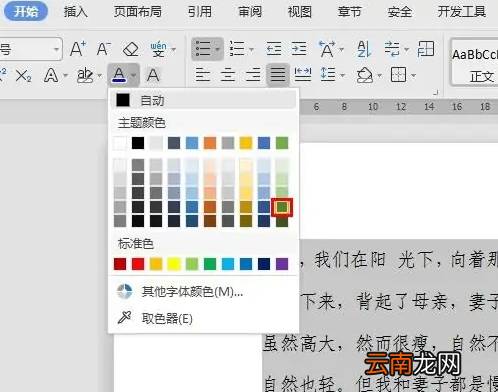Select 自动 automatic font color
The height and width of the screenshot is (392, 498).
(x=203, y=100)
